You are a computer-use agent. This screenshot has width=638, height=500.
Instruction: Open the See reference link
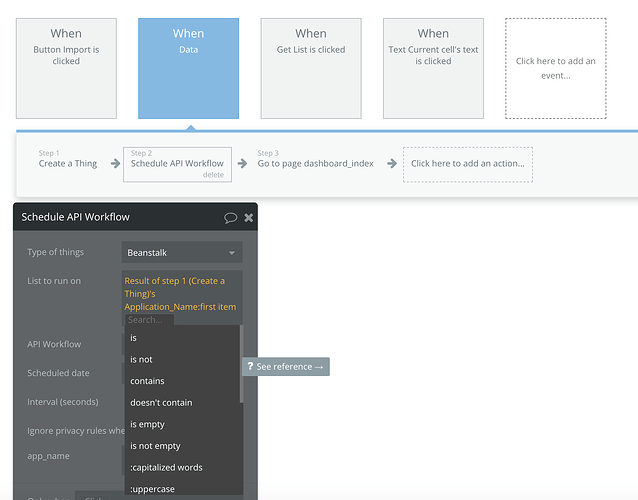click(x=286, y=367)
